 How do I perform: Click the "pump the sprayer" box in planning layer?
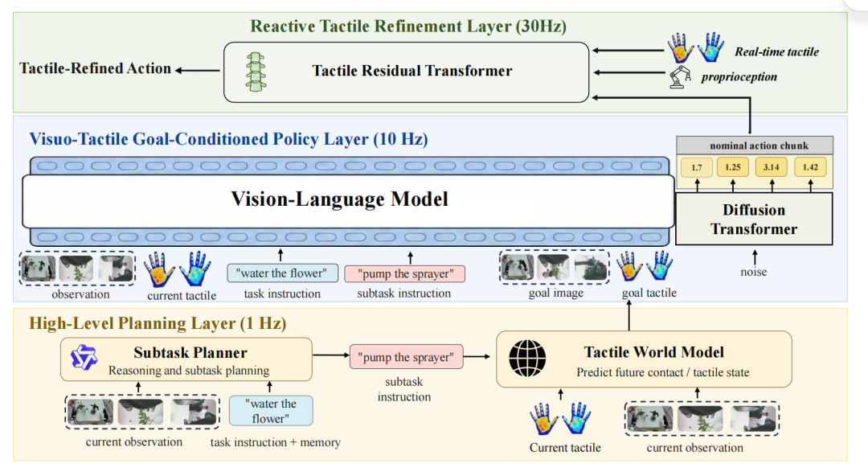tap(407, 358)
